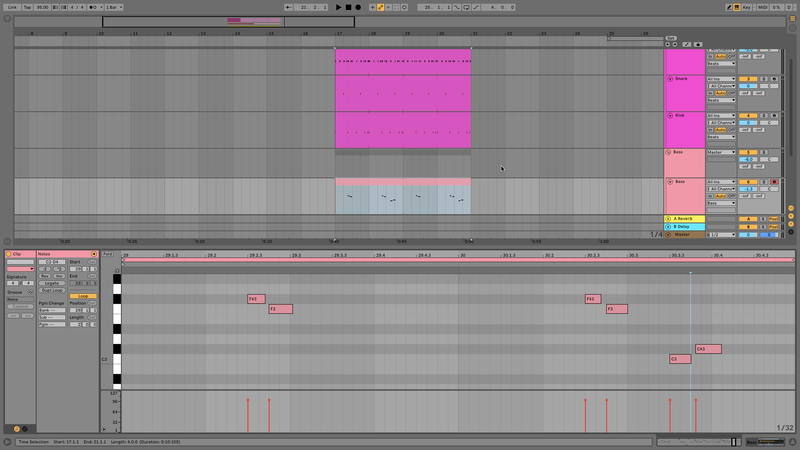
Task: Select the B Delay return track
Action: [684, 227]
